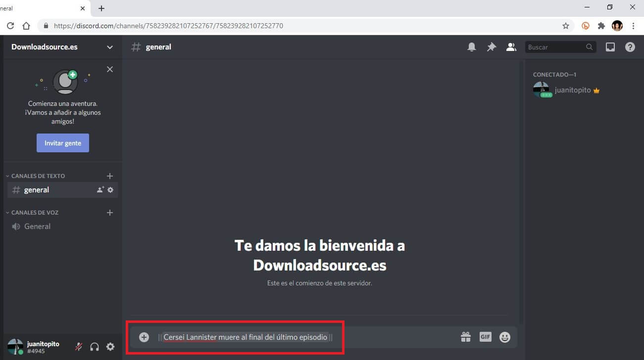The image size is (644, 360).
Task: Click the site lock icon in address bar
Action: [46, 26]
